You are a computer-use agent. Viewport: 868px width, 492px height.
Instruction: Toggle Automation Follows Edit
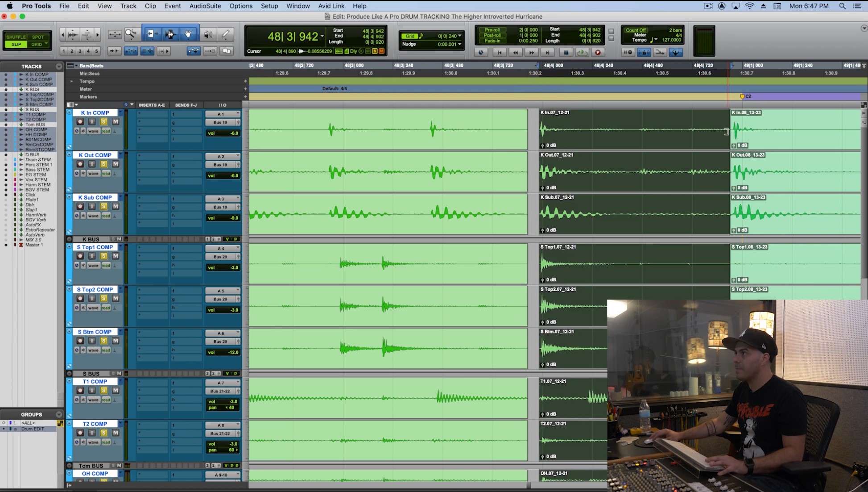(x=194, y=51)
